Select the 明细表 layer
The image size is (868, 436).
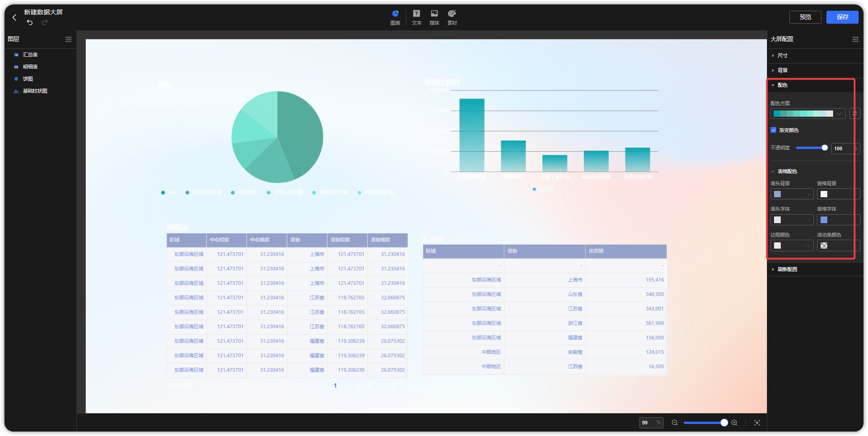[x=30, y=67]
